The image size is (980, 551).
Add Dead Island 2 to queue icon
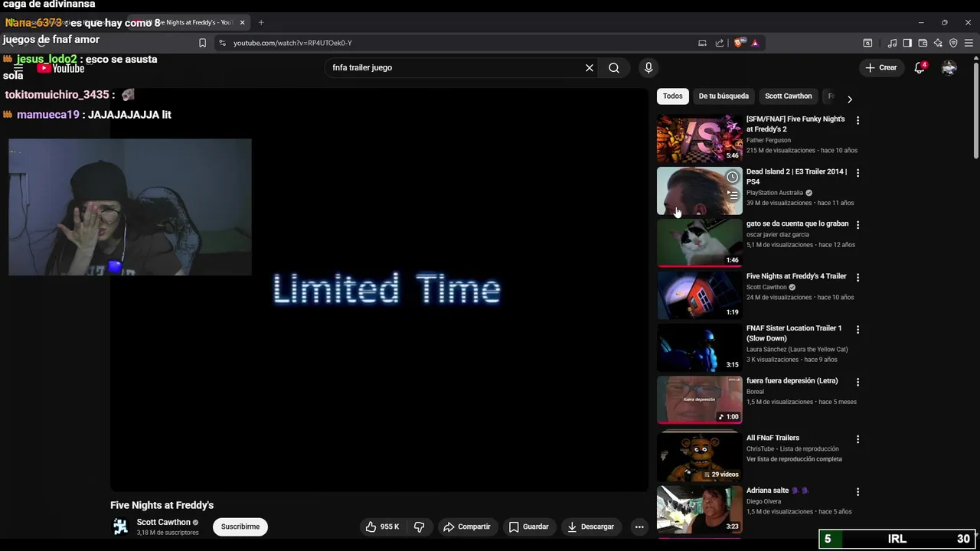[x=733, y=195]
